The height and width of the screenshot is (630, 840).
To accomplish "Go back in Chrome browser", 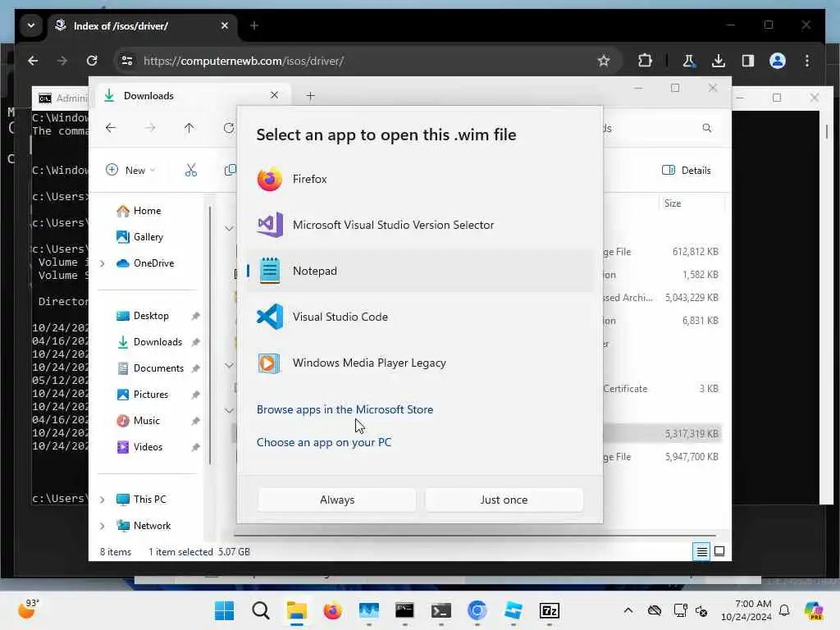I will [x=33, y=61].
